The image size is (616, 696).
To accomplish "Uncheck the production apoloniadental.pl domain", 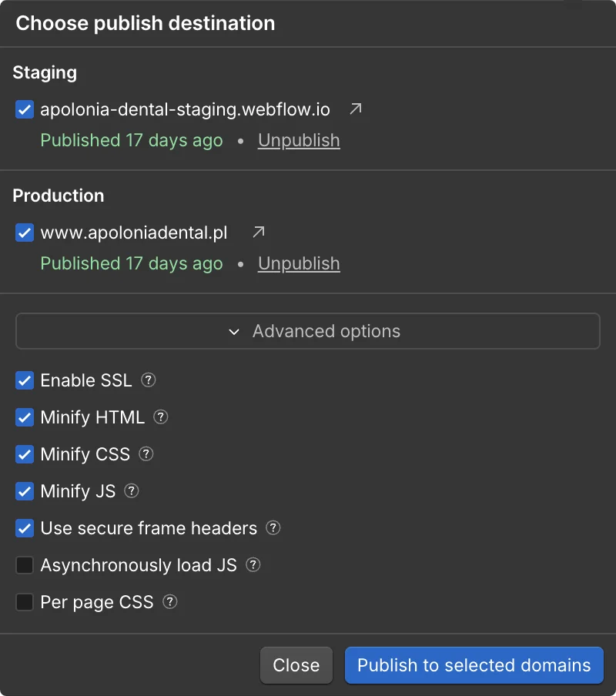I will pyautogui.click(x=25, y=233).
